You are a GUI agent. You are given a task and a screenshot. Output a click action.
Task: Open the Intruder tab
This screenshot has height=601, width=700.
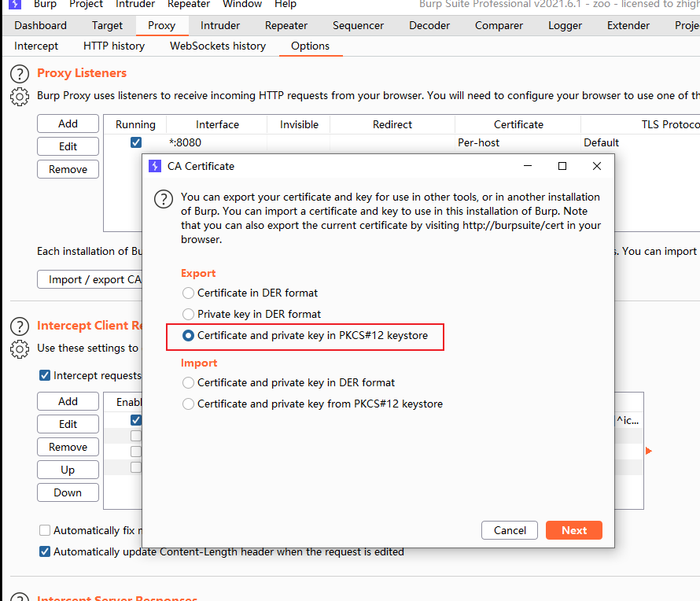tap(220, 25)
